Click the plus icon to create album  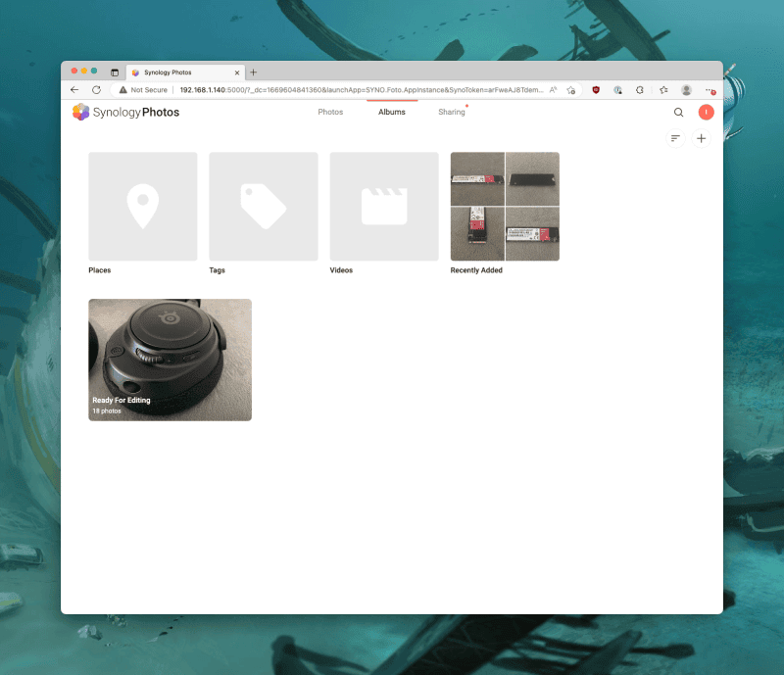pos(701,139)
